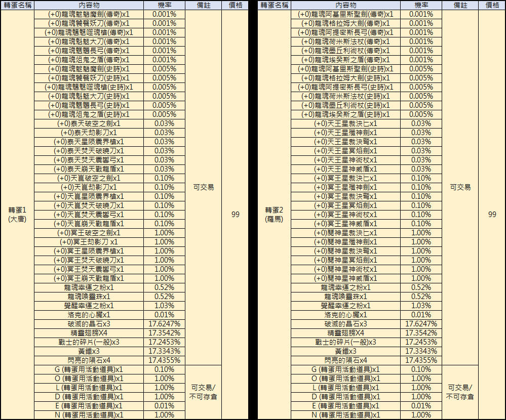Click 機率 column header in 羅馬 table
Image resolution: width=506 pixels, height=420 pixels.
(x=421, y=5)
